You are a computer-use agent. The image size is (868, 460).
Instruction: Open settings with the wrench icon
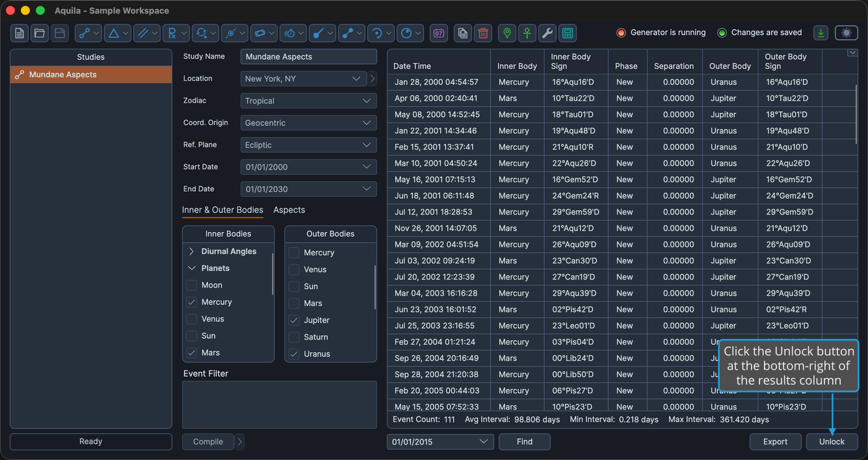[x=547, y=33]
